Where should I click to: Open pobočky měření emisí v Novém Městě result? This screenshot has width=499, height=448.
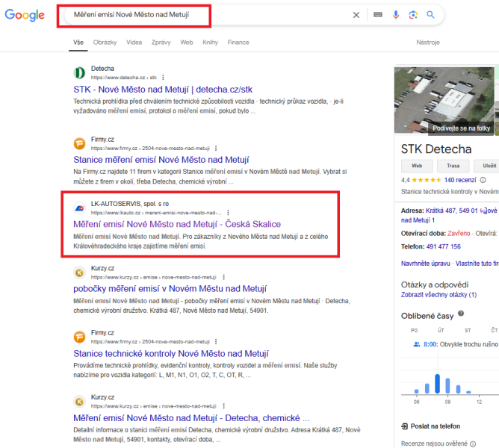170,289
